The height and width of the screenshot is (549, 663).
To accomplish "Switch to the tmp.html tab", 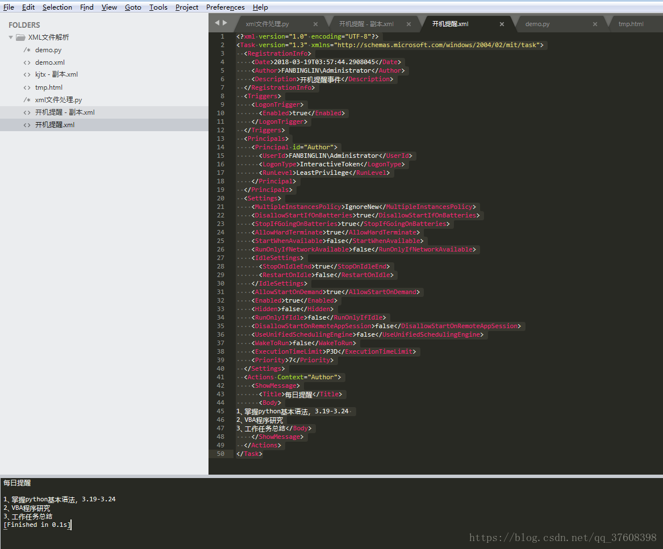I will [631, 24].
